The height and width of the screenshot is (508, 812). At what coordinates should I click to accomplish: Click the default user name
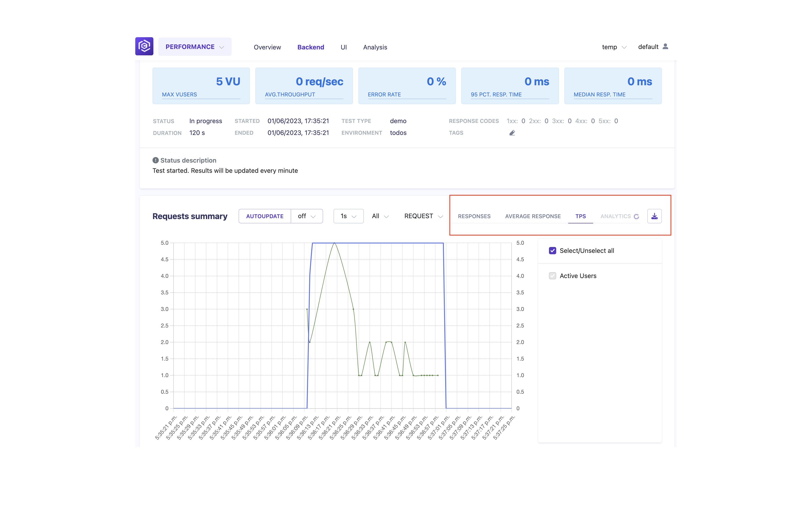[x=648, y=47]
